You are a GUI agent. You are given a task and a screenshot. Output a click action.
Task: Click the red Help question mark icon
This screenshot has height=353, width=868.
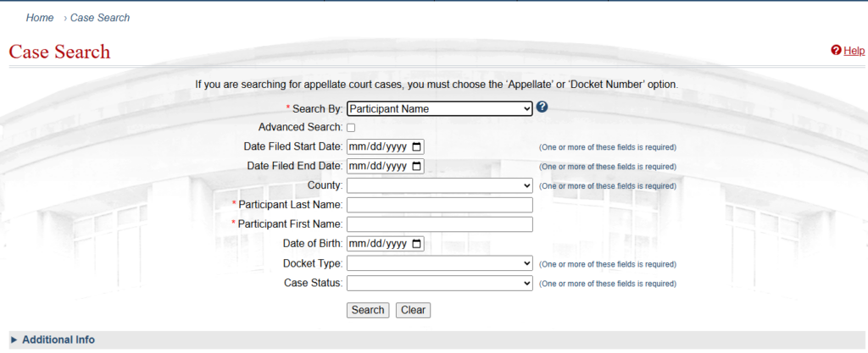coord(836,51)
